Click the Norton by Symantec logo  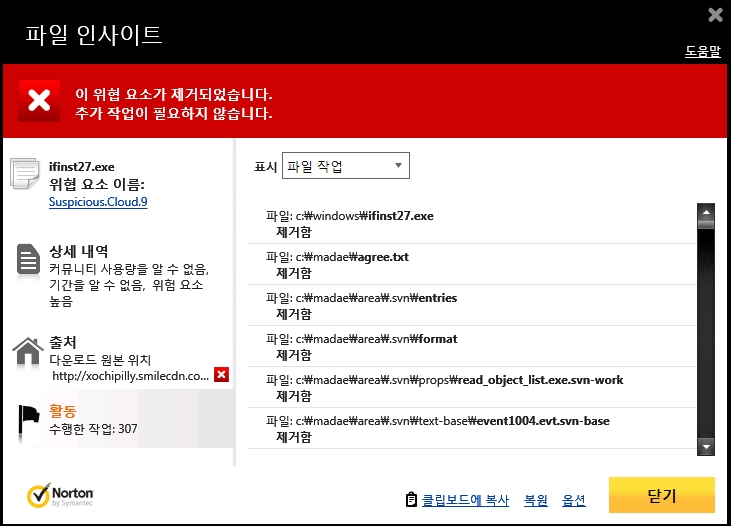pyautogui.click(x=60, y=495)
